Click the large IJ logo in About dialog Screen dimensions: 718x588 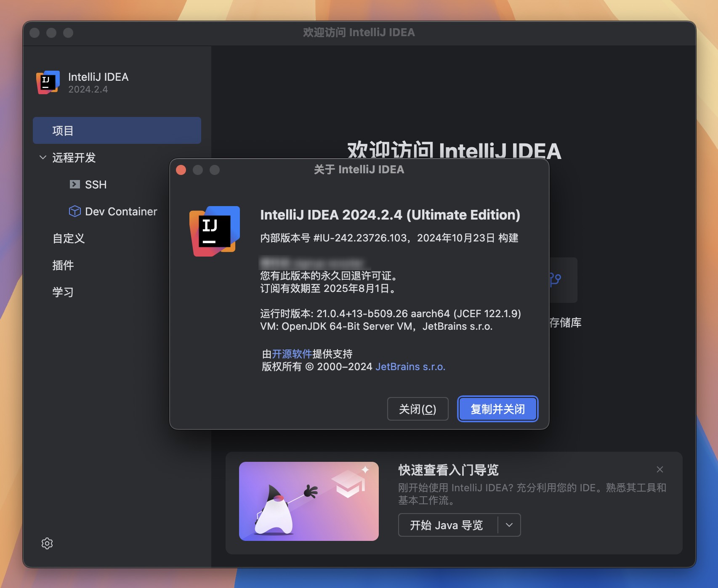[x=215, y=231]
